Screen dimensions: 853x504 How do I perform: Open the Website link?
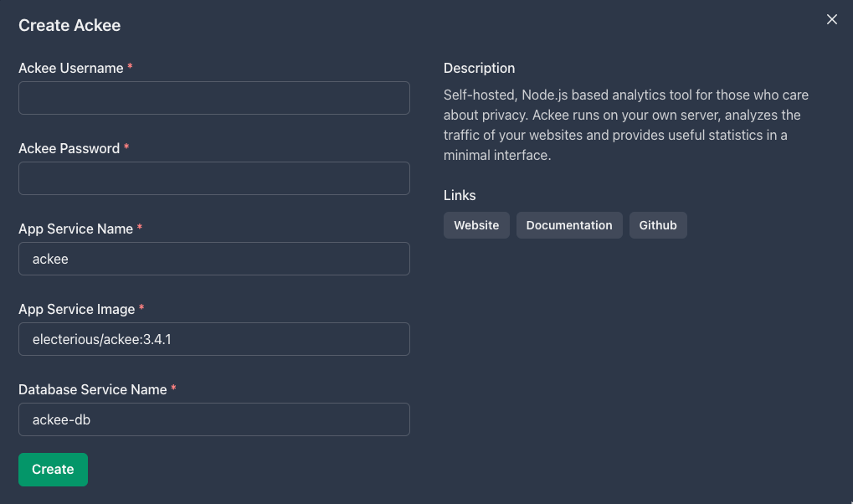(476, 225)
